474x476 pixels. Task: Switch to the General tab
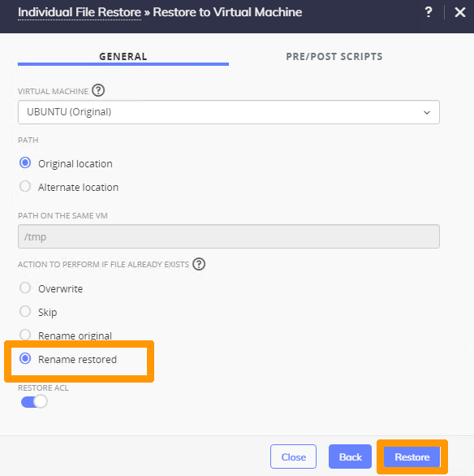click(x=123, y=57)
